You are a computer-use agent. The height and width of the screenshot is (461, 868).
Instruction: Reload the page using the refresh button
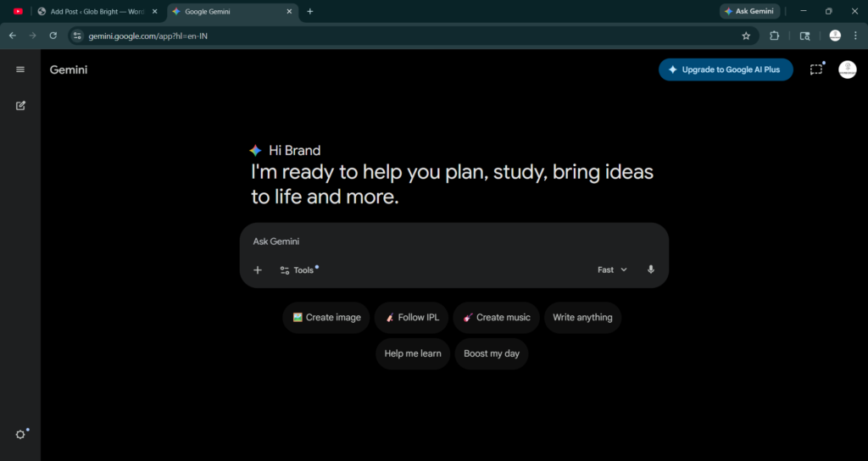click(x=53, y=36)
